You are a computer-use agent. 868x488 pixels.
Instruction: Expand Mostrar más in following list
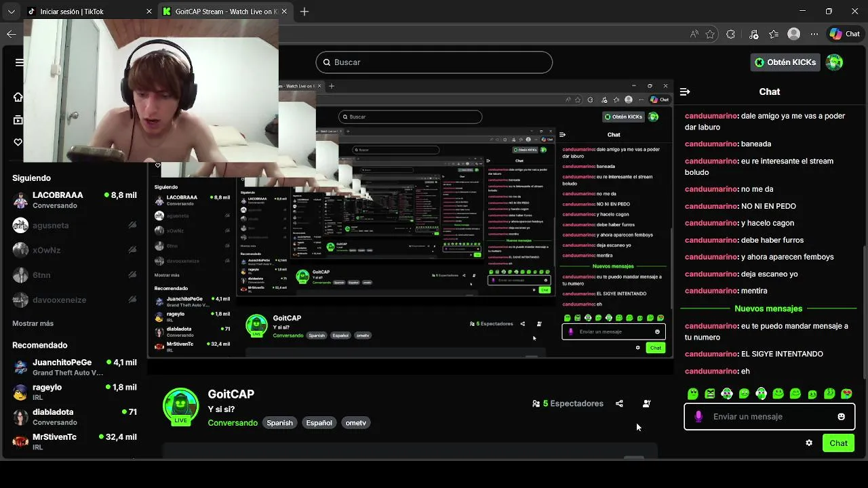point(33,323)
